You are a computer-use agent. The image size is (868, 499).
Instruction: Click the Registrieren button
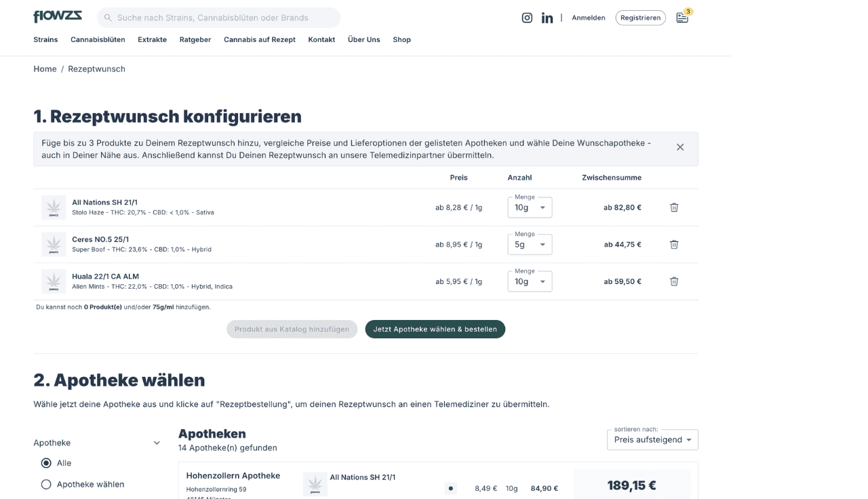pyautogui.click(x=640, y=18)
